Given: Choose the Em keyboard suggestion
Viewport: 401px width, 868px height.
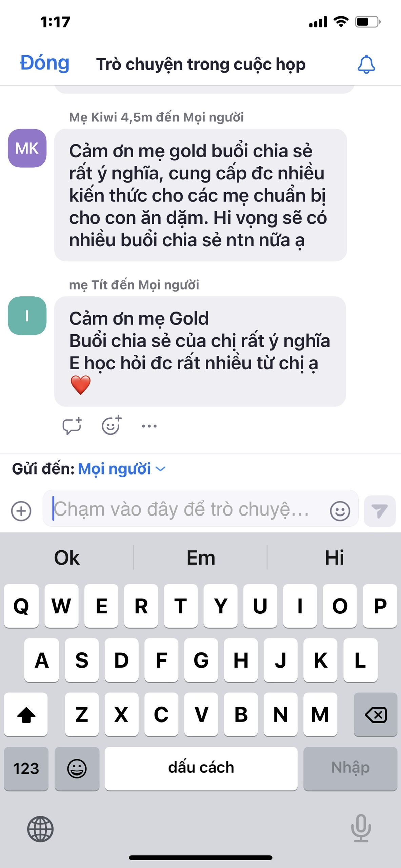Looking at the screenshot, I should click(201, 557).
